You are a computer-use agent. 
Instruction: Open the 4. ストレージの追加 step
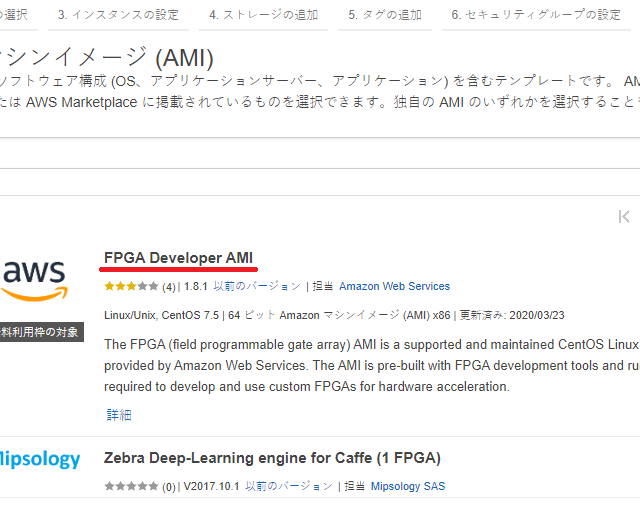click(x=264, y=15)
